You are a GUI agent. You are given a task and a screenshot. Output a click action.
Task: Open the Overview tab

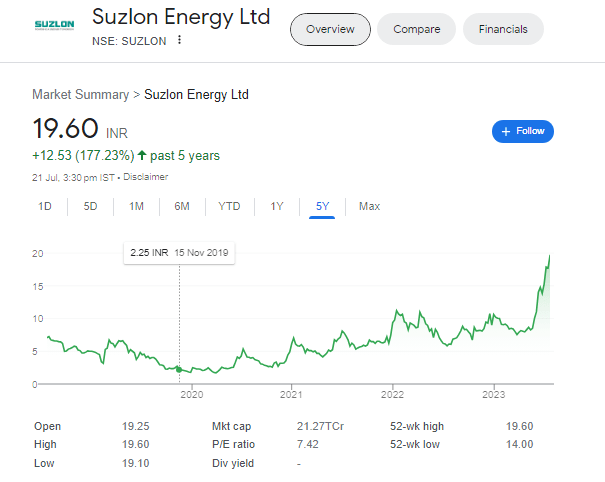click(330, 29)
